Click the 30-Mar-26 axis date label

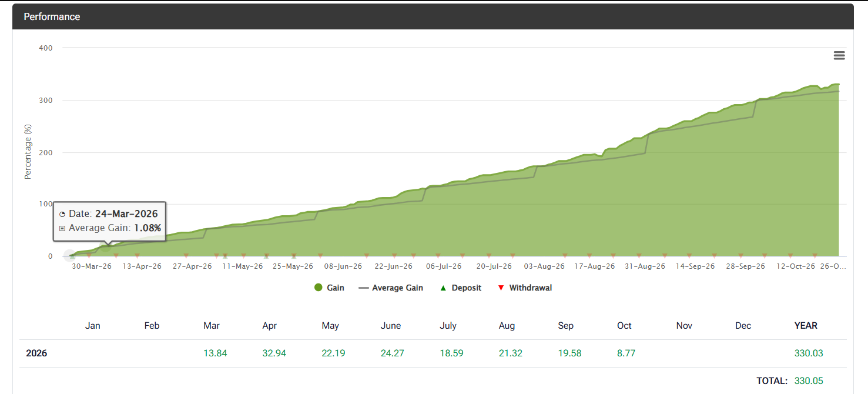pos(92,266)
